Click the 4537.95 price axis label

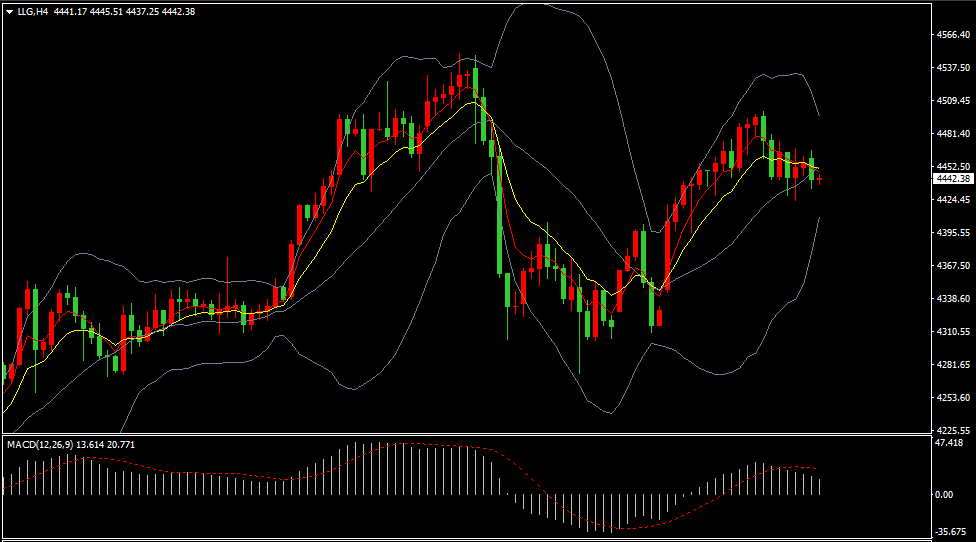coord(951,68)
